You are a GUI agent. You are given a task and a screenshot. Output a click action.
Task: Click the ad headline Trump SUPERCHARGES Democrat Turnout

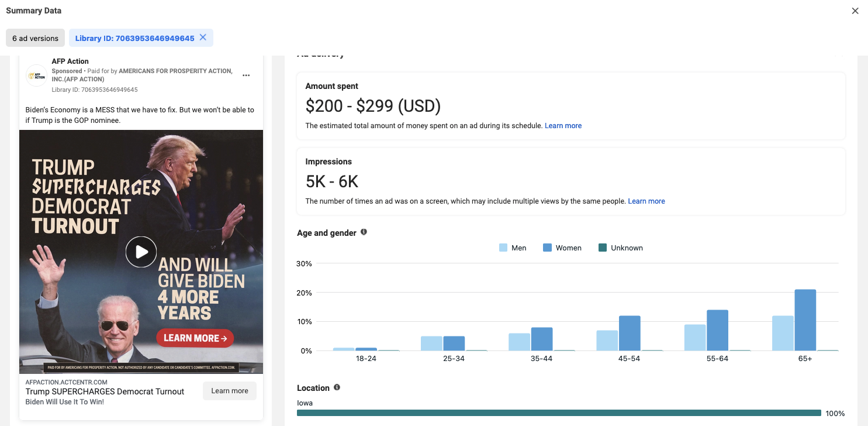point(105,391)
